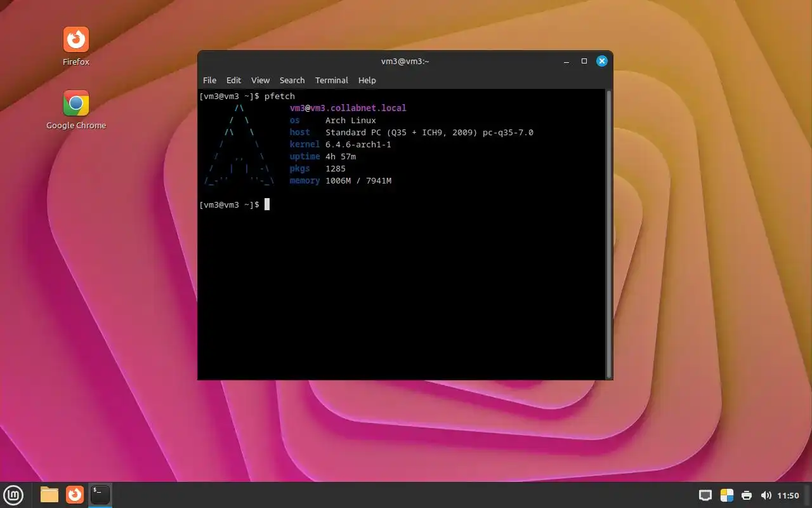Image resolution: width=812 pixels, height=508 pixels.
Task: Open the File menu in Terminal
Action: pyautogui.click(x=209, y=80)
